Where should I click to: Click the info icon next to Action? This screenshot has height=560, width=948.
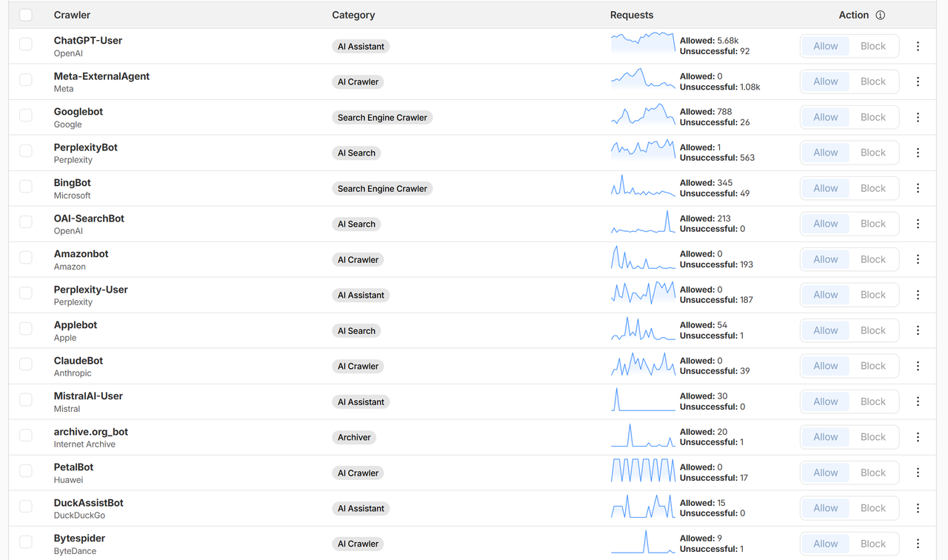point(880,15)
